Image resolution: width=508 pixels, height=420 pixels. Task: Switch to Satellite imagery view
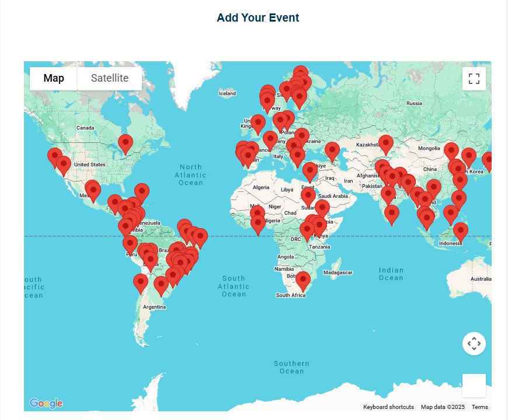point(110,78)
